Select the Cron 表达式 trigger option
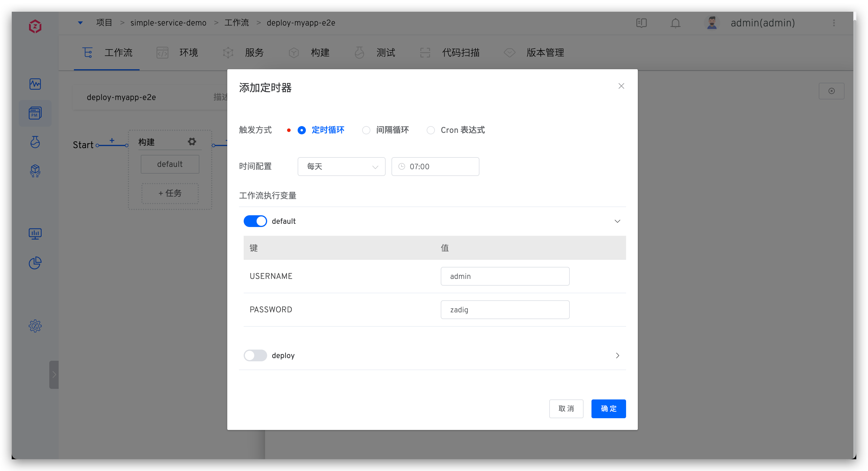Viewport: 868px width, 471px height. [431, 130]
